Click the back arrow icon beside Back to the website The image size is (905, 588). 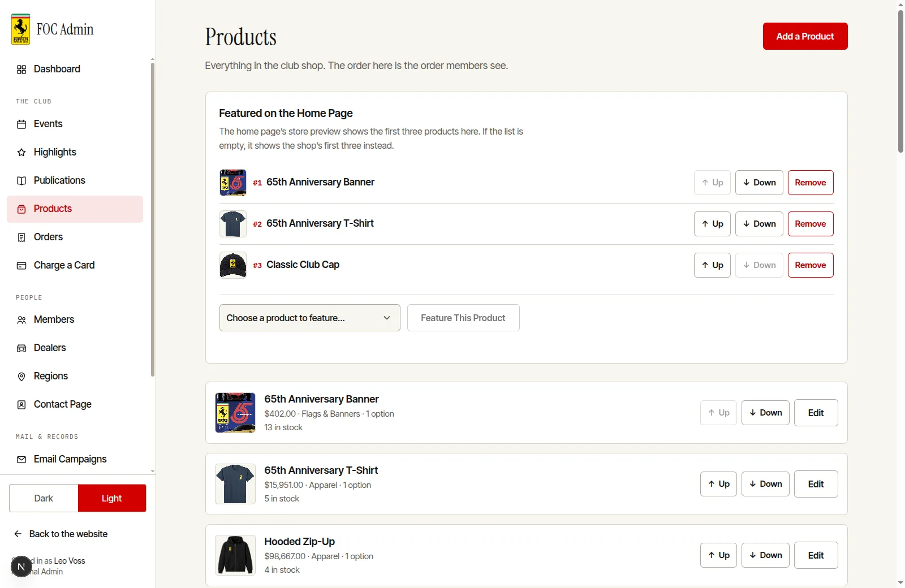(18, 534)
